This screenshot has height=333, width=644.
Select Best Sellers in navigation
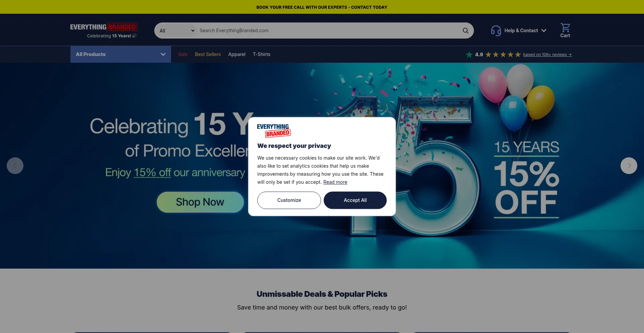point(208,54)
